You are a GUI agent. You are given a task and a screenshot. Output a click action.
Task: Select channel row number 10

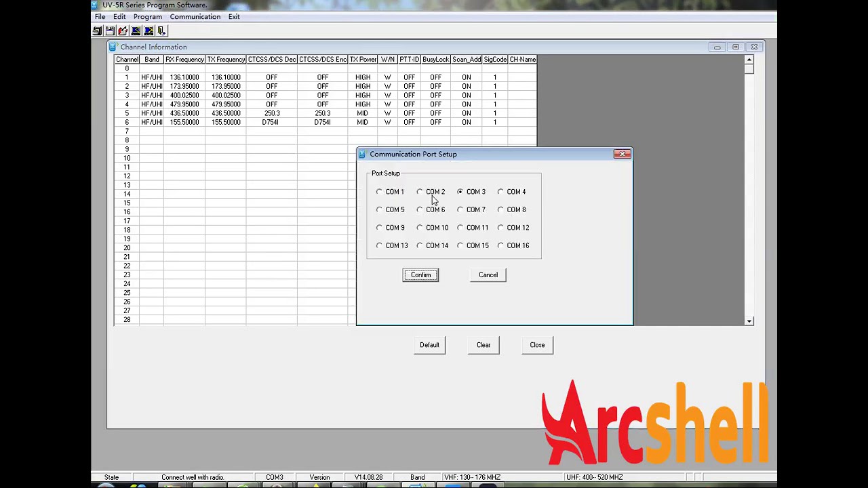tap(127, 158)
